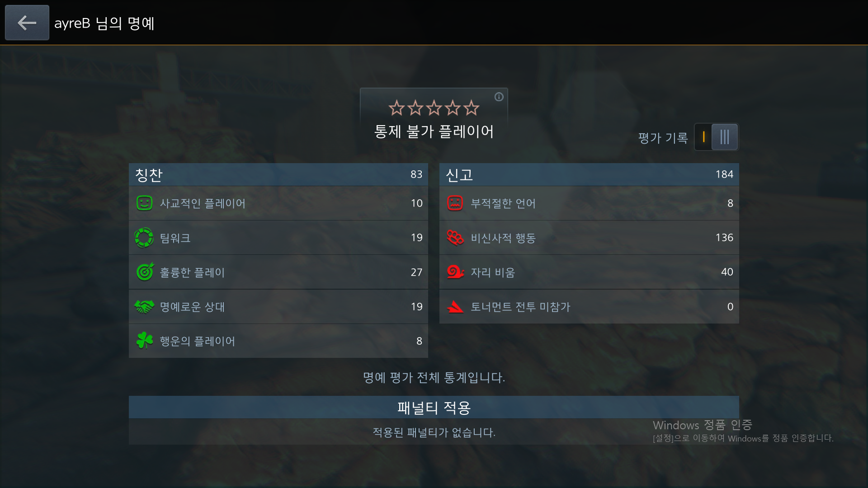Open the 팀워크 praise row

[278, 238]
